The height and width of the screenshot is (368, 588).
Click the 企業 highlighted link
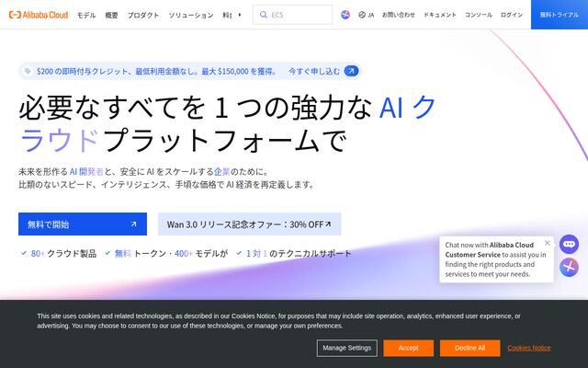click(x=222, y=172)
